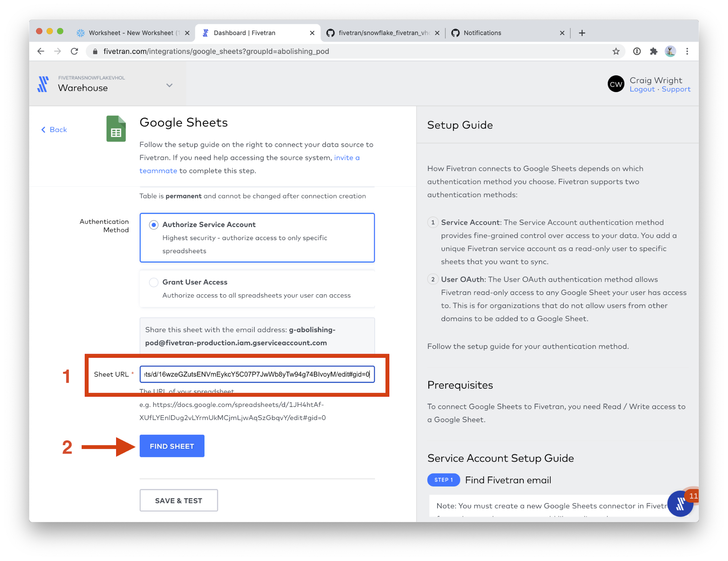Screen dimensions: 728x561
Task: Reload the page
Action: (x=74, y=51)
